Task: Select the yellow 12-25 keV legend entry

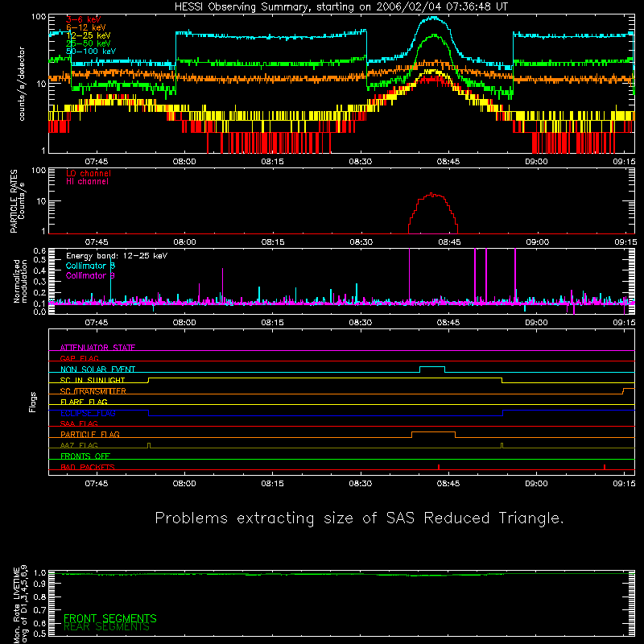Action: click(88, 35)
